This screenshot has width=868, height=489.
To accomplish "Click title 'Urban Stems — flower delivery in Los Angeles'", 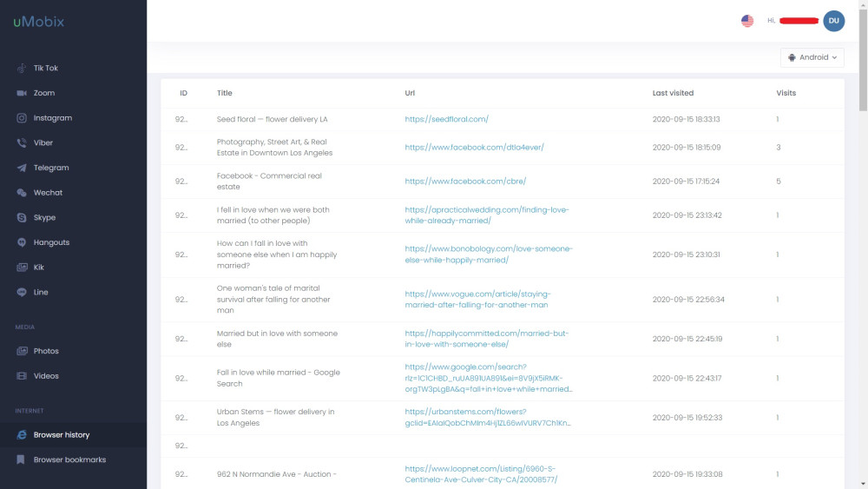I will [x=275, y=417].
